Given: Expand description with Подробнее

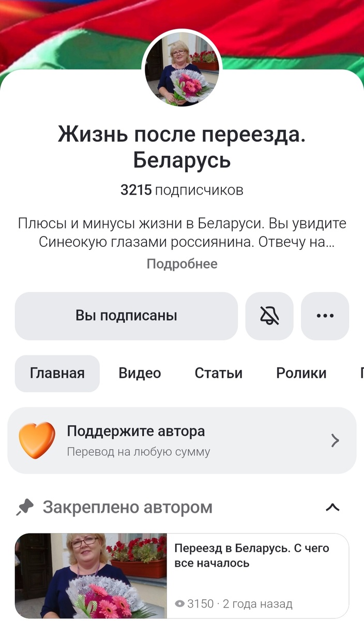Looking at the screenshot, I should point(182,264).
